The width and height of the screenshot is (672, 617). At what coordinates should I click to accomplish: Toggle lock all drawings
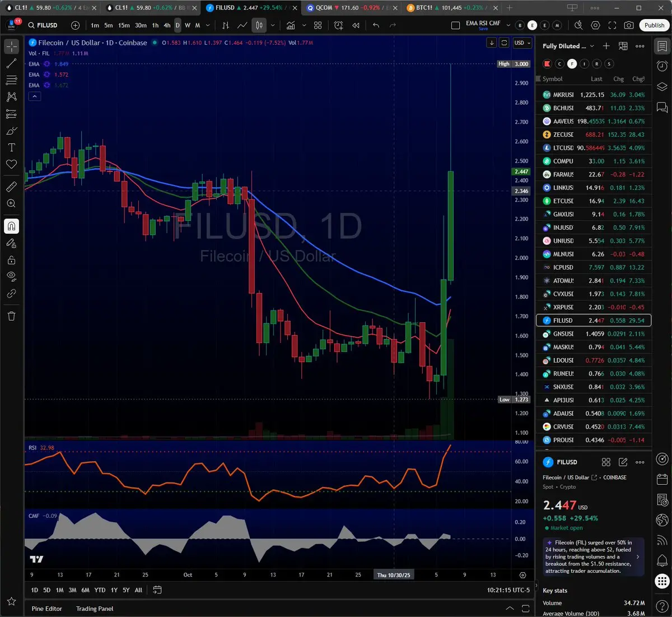(x=11, y=260)
